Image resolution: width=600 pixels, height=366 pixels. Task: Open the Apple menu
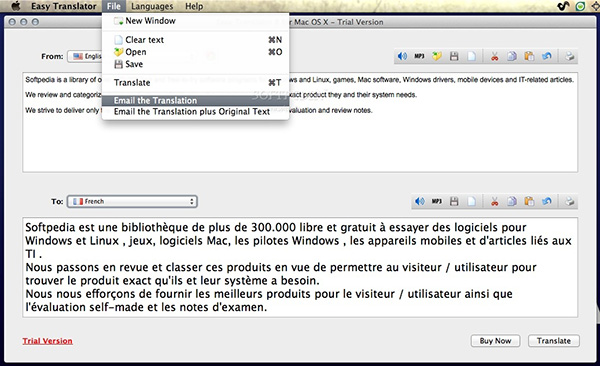tap(16, 6)
